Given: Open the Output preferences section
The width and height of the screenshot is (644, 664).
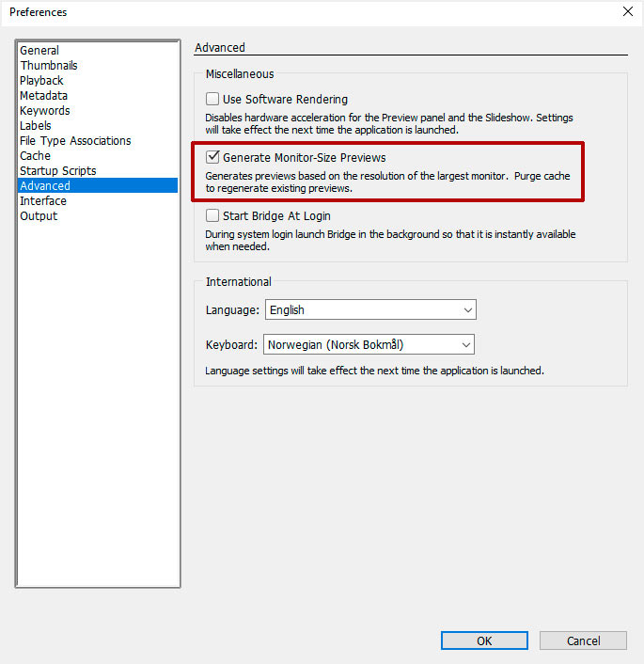Looking at the screenshot, I should (39, 216).
